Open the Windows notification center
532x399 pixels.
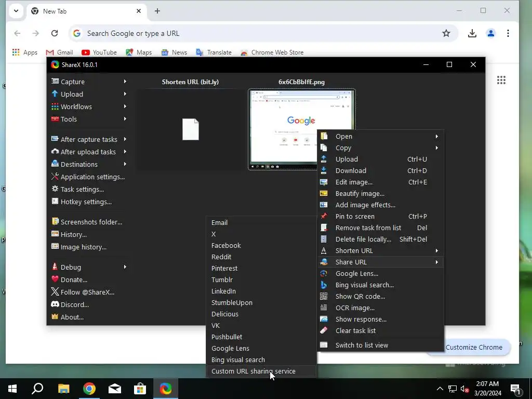[516, 389]
